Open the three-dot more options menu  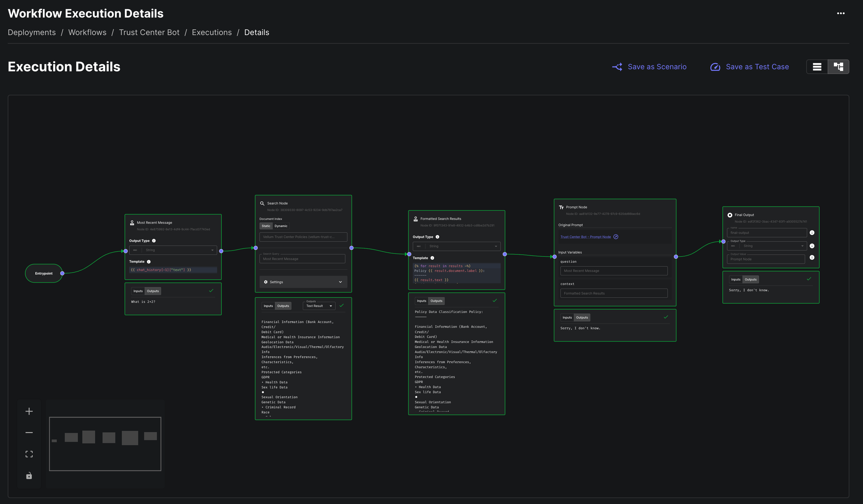(x=841, y=13)
